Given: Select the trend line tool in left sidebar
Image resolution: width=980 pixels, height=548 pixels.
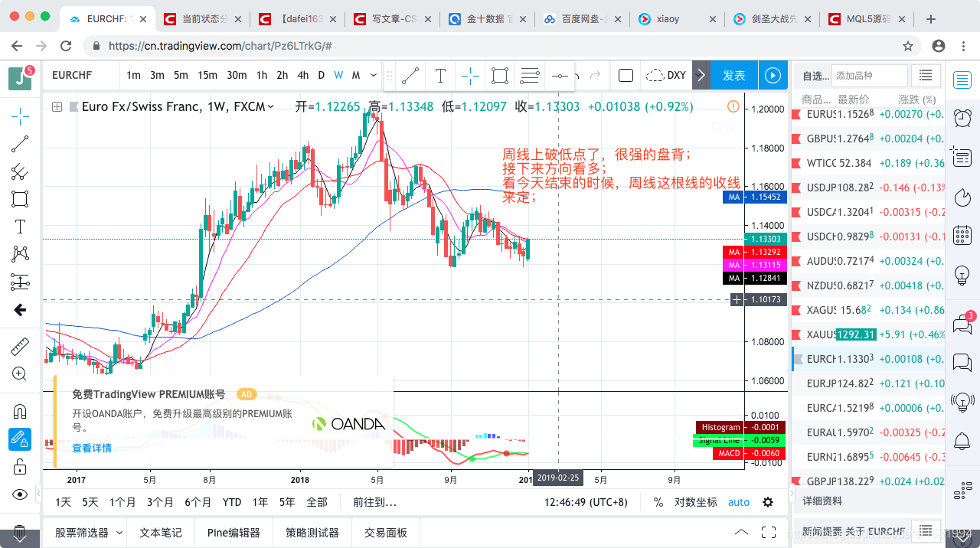Looking at the screenshot, I should click(x=20, y=144).
